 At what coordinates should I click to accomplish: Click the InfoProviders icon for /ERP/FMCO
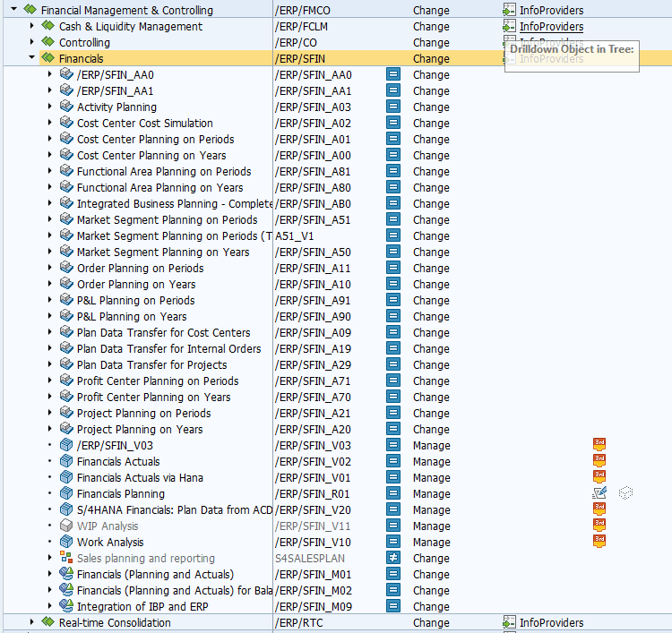(509, 10)
